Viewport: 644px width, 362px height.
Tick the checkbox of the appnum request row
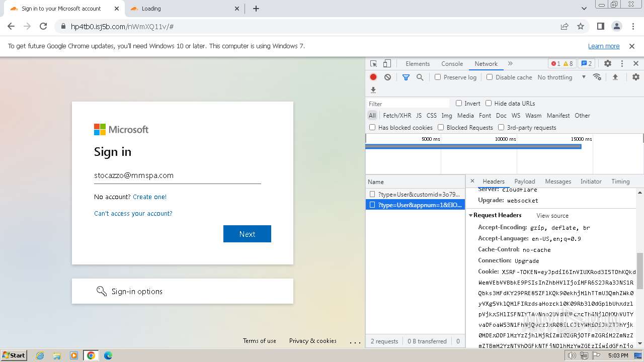click(x=372, y=205)
